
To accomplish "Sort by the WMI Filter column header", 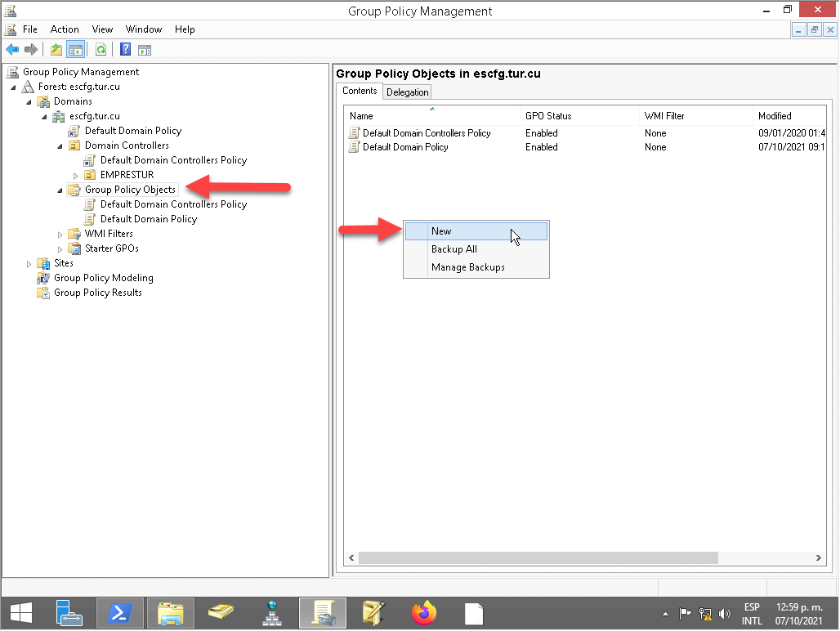I will point(696,116).
